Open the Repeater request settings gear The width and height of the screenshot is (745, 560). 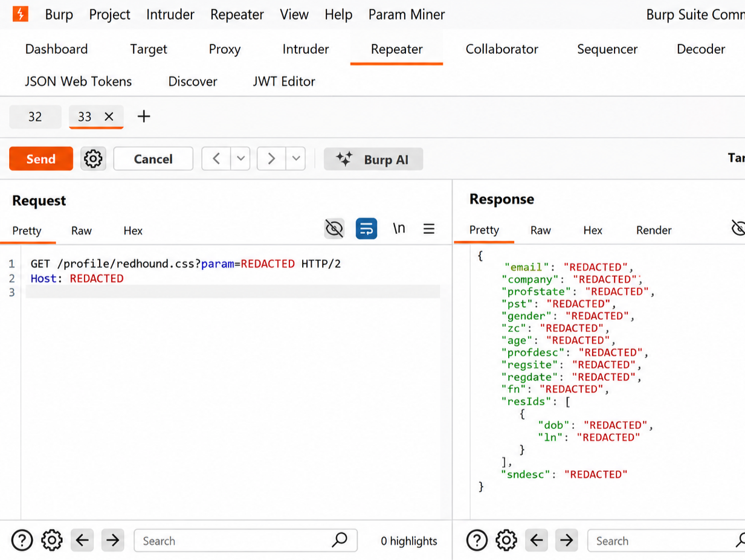coord(93,159)
